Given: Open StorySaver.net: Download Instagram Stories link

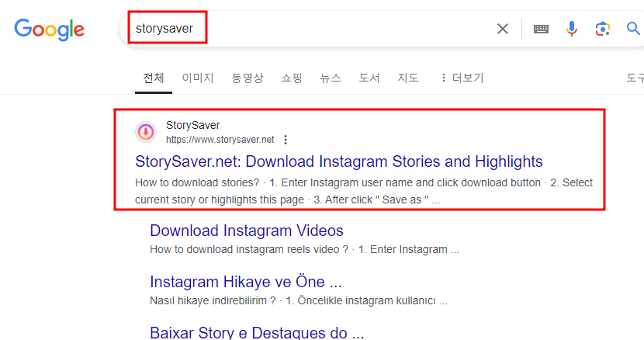Looking at the screenshot, I should [339, 161].
